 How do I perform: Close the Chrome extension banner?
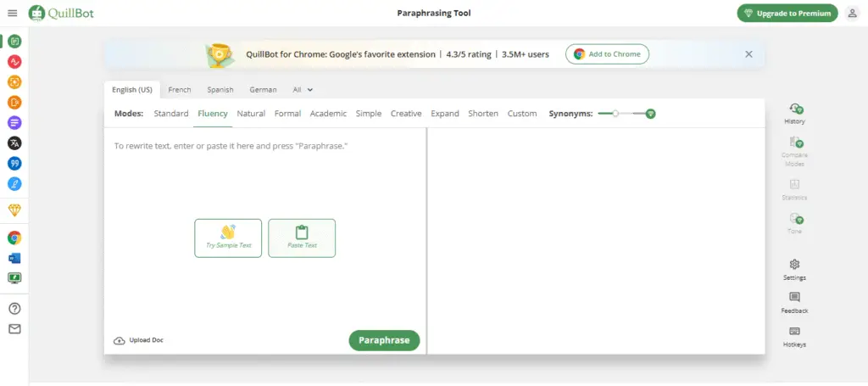click(748, 54)
